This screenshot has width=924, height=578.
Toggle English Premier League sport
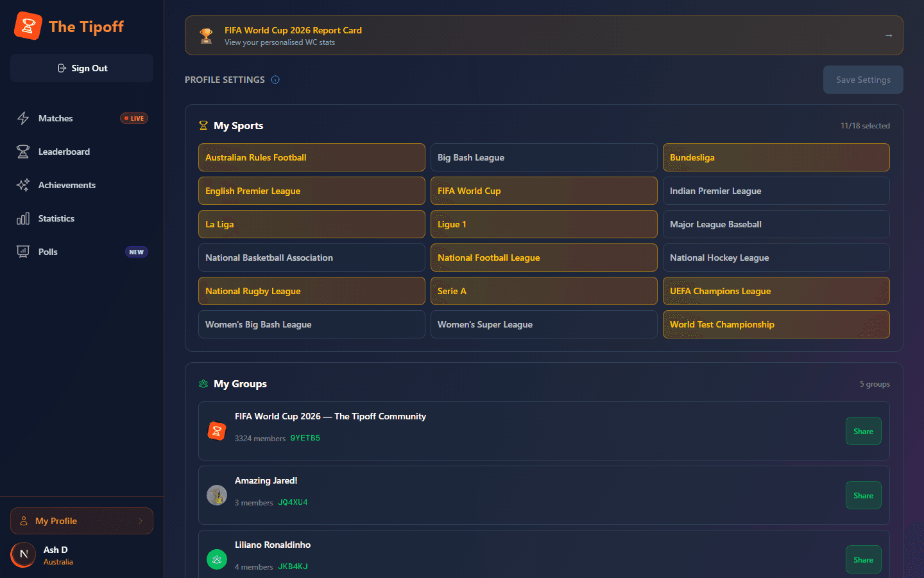(312, 191)
